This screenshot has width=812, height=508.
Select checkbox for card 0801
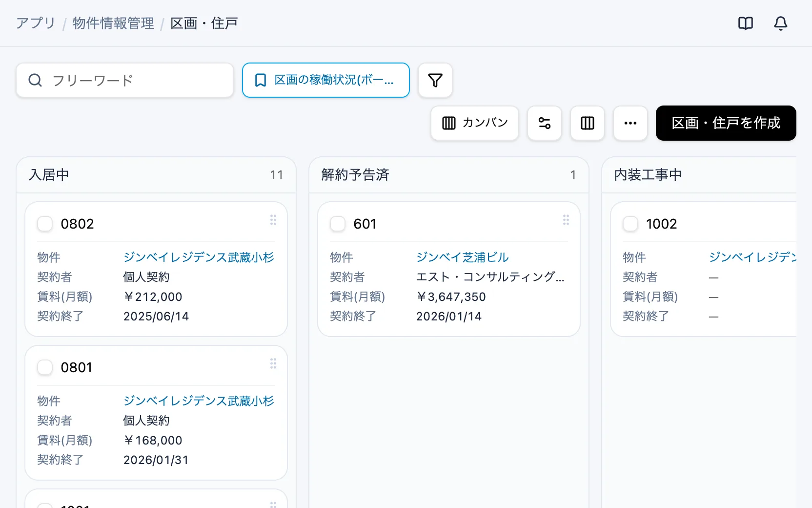[45, 367]
